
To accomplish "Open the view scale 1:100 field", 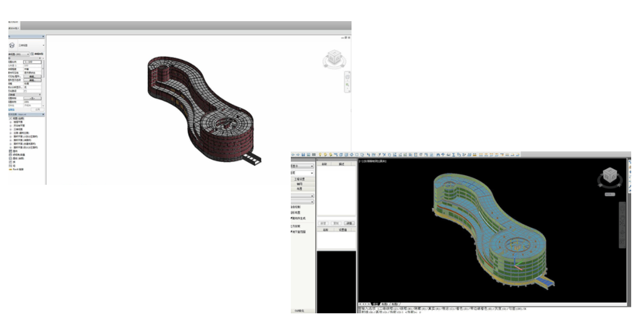I will pyautogui.click(x=32, y=62).
